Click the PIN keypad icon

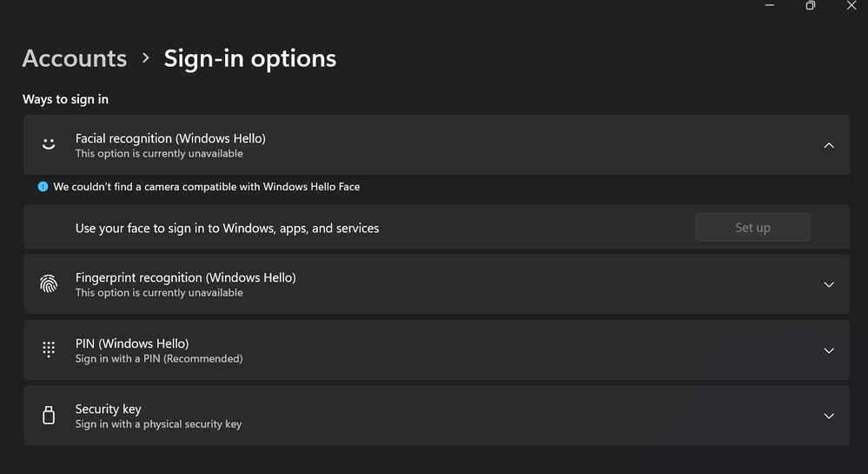(x=49, y=350)
